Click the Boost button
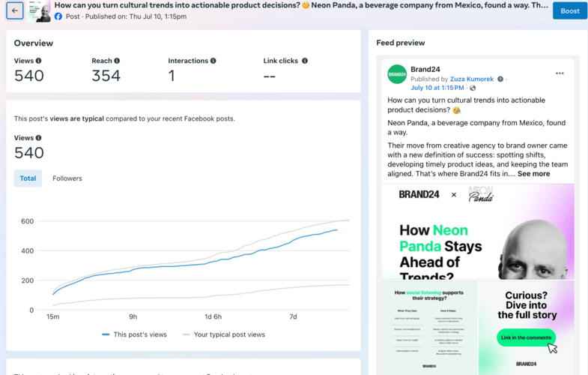588x375 pixels. point(569,11)
